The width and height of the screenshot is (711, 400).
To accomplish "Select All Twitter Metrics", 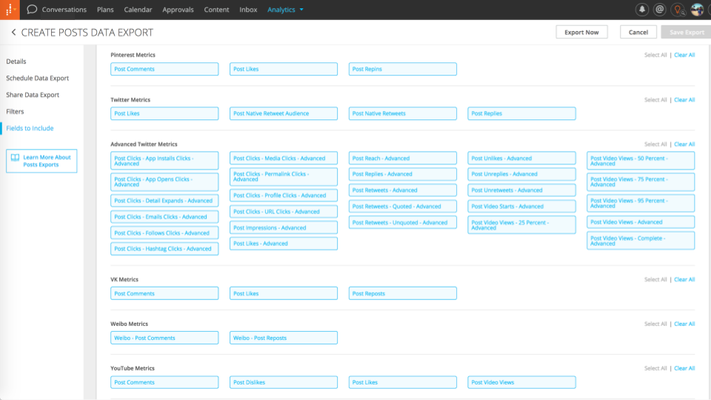I will 655,100.
